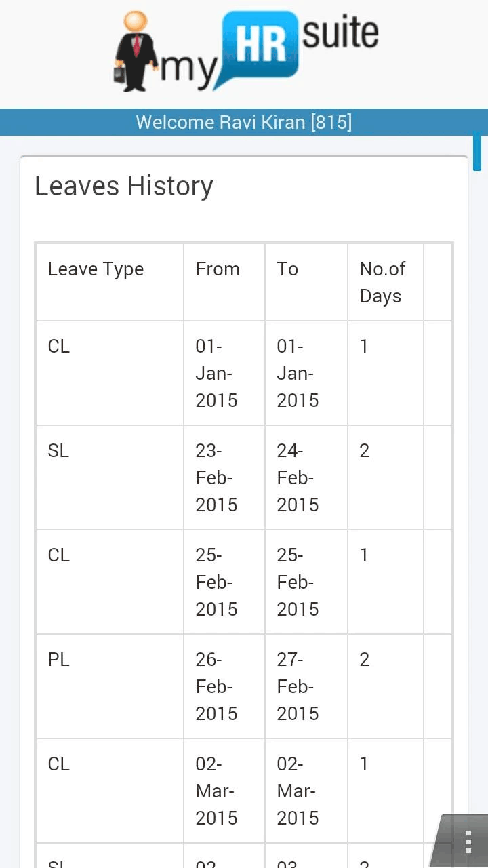The image size is (488, 868).
Task: Tap the Welcome Ravi Kiran banner
Action: [x=243, y=123]
